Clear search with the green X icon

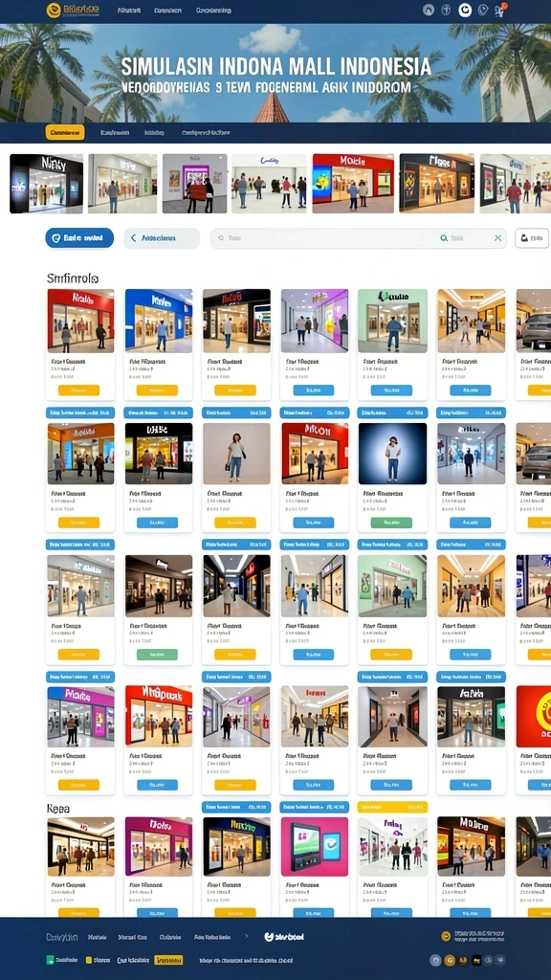pos(497,238)
